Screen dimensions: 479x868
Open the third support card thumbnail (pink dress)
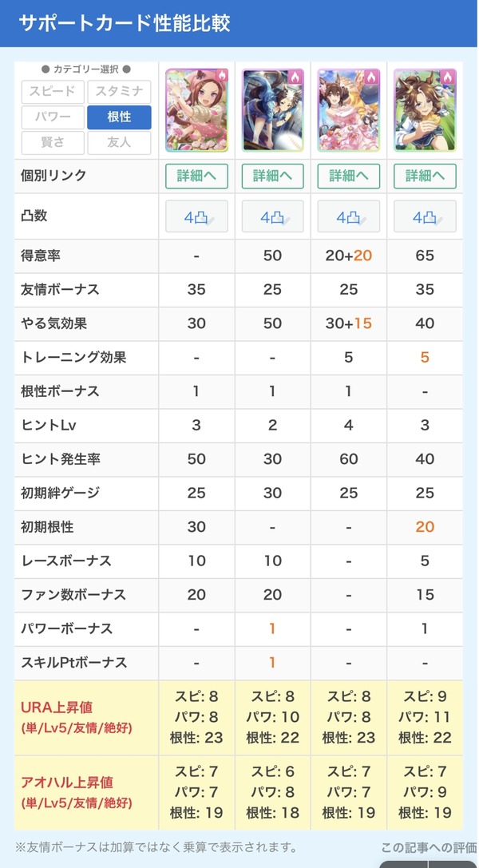coord(348,110)
